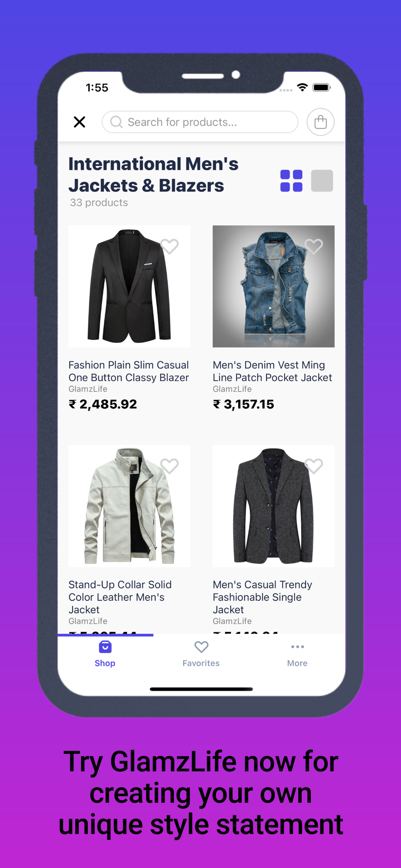Favorite the Denim Vest with heart icon
The image size is (401, 868).
coord(314,247)
